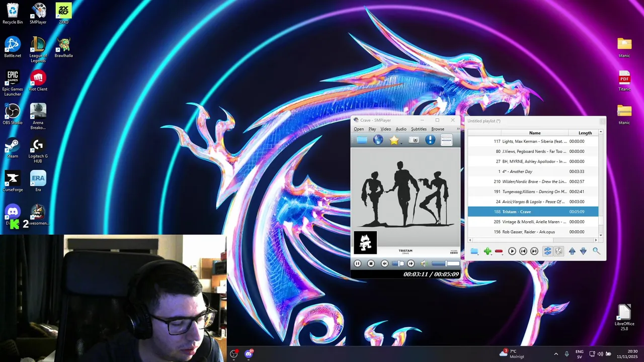The height and width of the screenshot is (362, 644).
Task: Select 4* - Another Day playlist row
Action: coord(533,171)
